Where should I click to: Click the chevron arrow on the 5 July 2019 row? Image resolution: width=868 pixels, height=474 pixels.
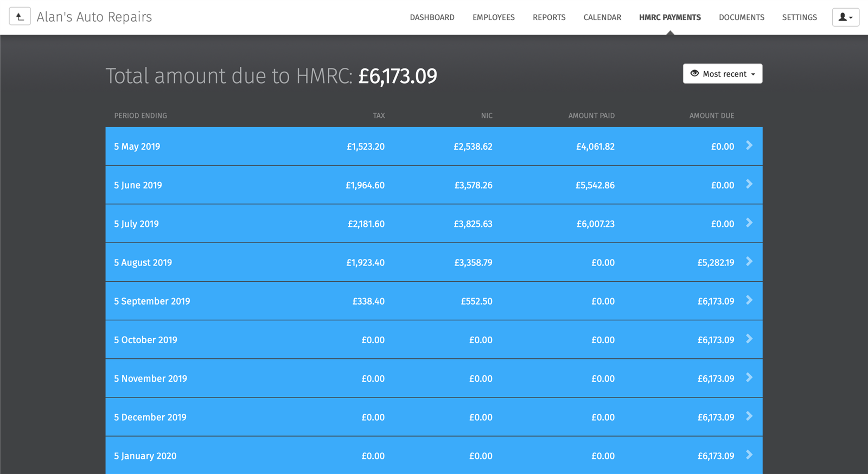click(749, 223)
